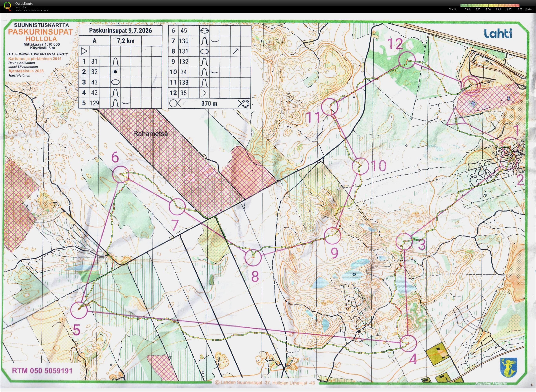Select control circle 6 on the map
536x392 pixels.
pyautogui.click(x=120, y=174)
